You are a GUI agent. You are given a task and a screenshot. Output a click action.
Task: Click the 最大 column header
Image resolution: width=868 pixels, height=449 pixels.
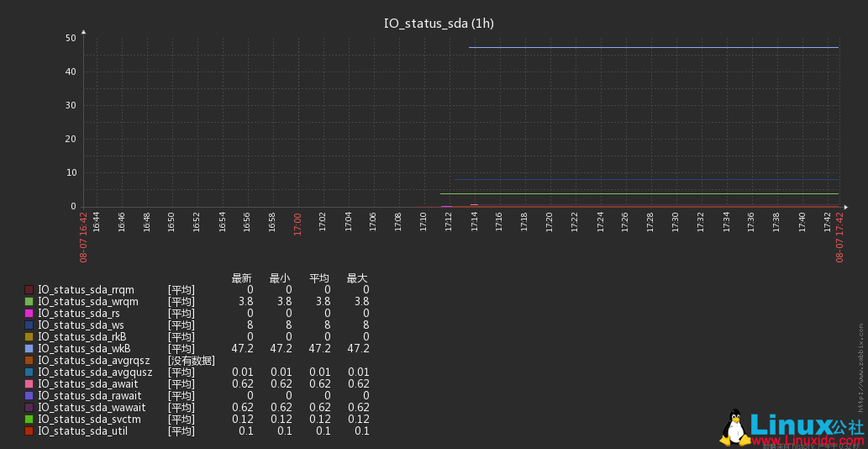coord(357,278)
